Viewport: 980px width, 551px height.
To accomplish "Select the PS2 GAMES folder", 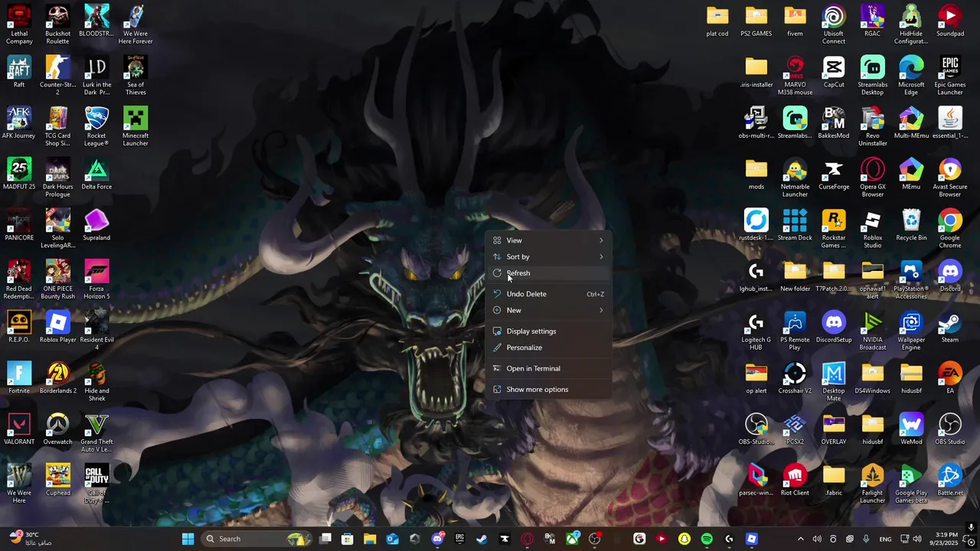I will click(x=756, y=21).
